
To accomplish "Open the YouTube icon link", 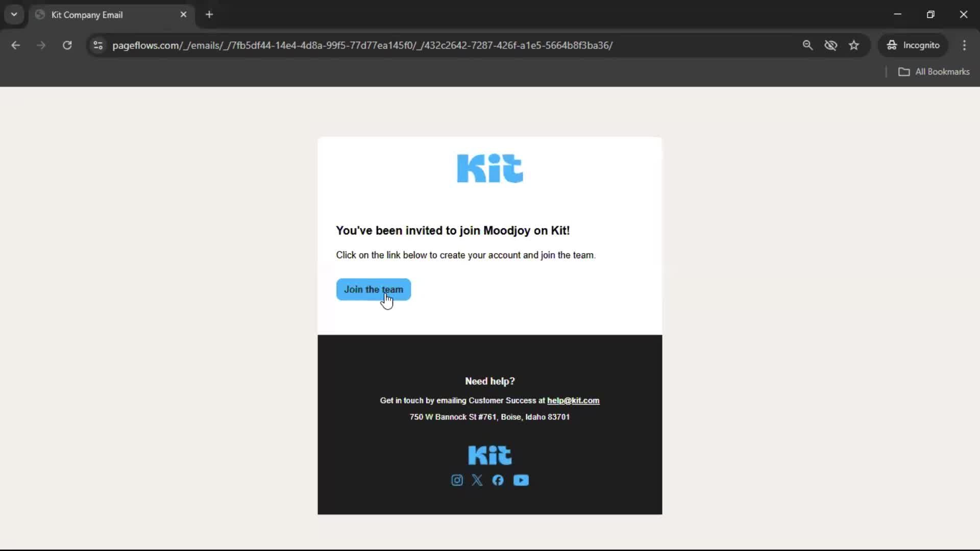I will coord(521,480).
